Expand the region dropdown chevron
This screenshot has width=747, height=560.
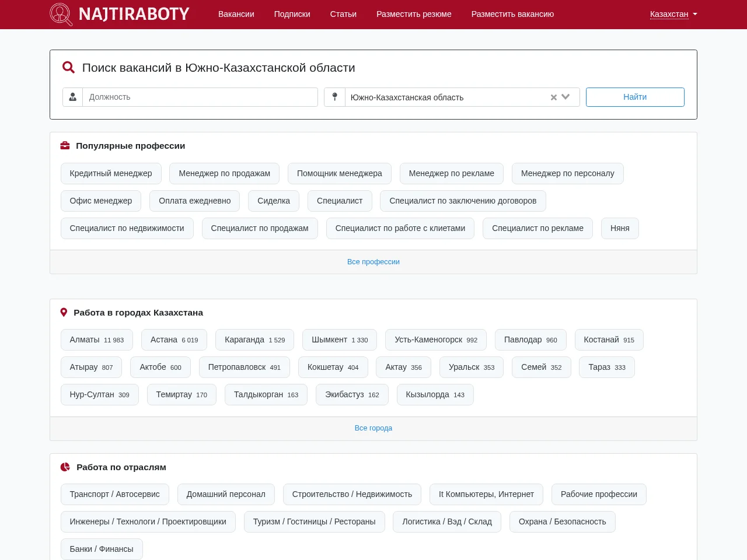[x=566, y=97]
